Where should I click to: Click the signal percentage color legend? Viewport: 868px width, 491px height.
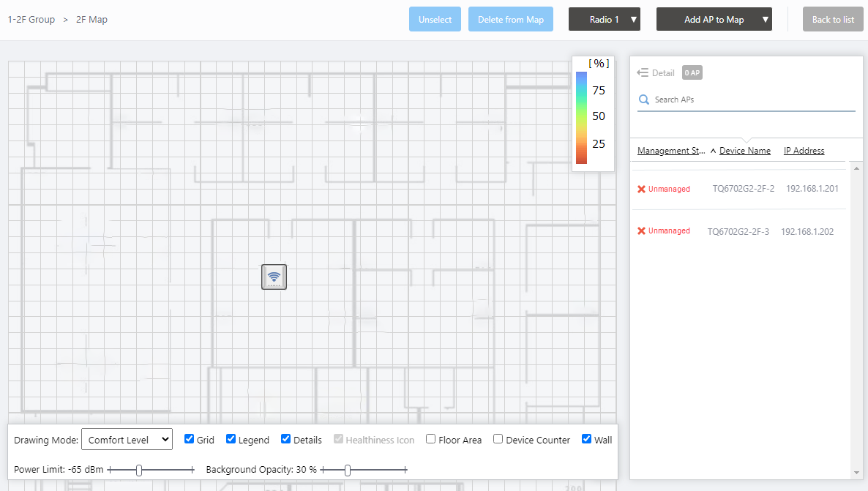click(591, 115)
